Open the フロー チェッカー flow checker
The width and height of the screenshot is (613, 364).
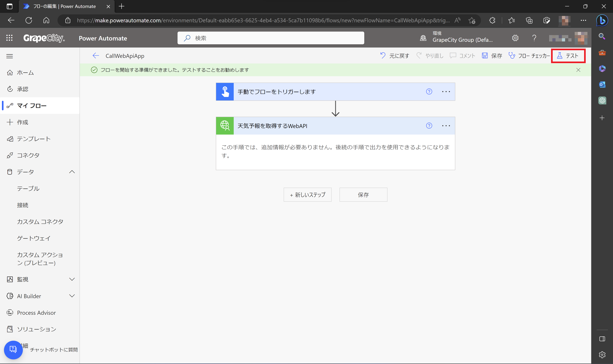point(529,56)
